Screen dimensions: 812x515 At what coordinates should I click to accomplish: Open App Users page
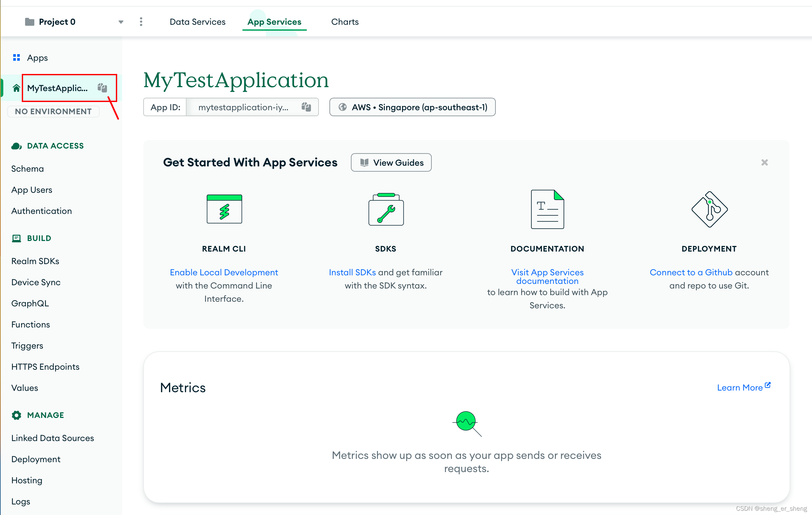32,190
